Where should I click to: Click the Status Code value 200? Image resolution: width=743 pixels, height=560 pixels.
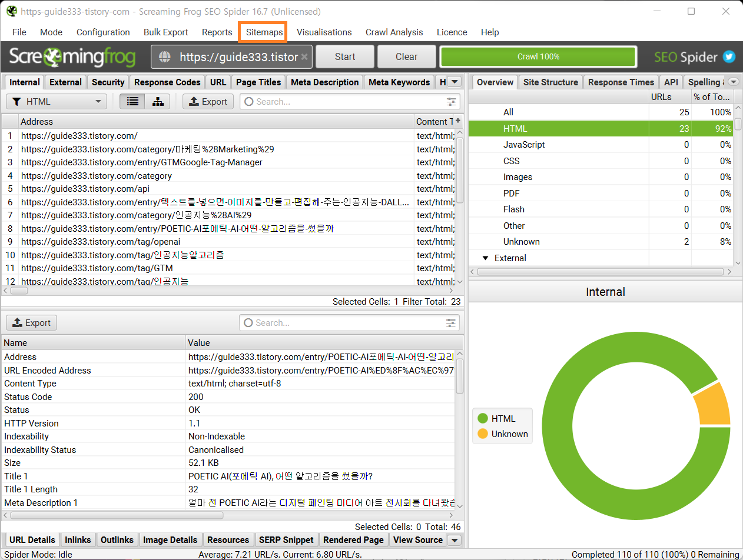point(195,397)
